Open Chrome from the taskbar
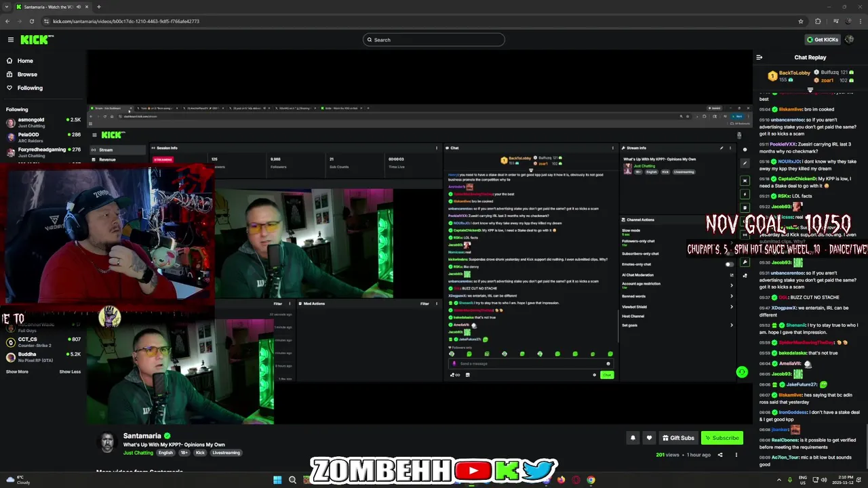This screenshot has width=868, height=488. click(591, 480)
